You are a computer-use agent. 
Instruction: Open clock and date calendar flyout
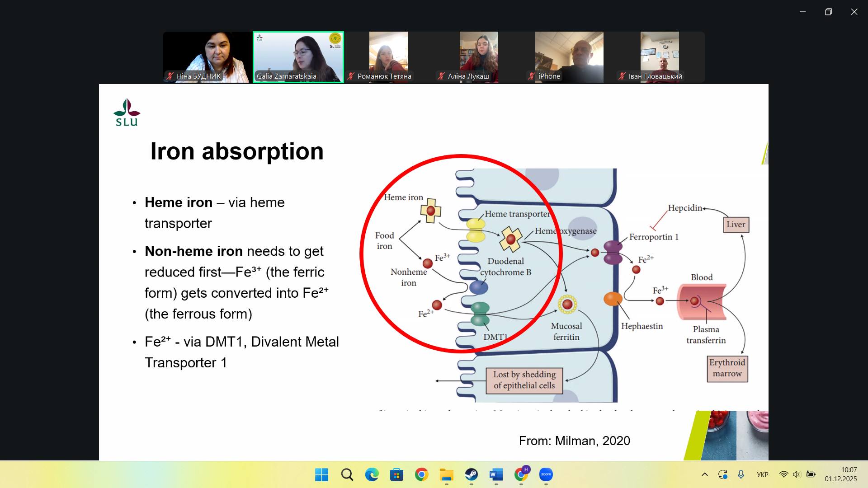tap(840, 474)
